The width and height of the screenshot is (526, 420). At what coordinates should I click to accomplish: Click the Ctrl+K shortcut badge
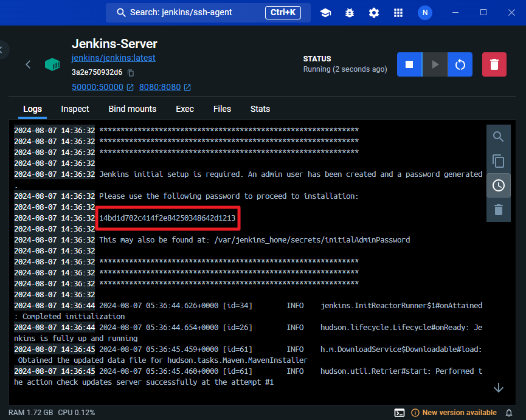(x=283, y=13)
